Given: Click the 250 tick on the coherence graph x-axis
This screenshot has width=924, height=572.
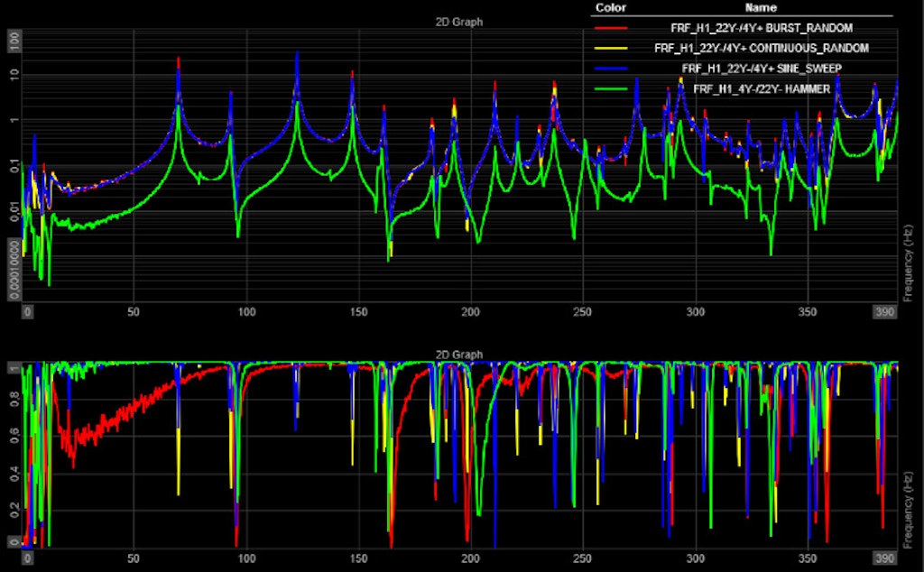Looking at the screenshot, I should (x=582, y=558).
